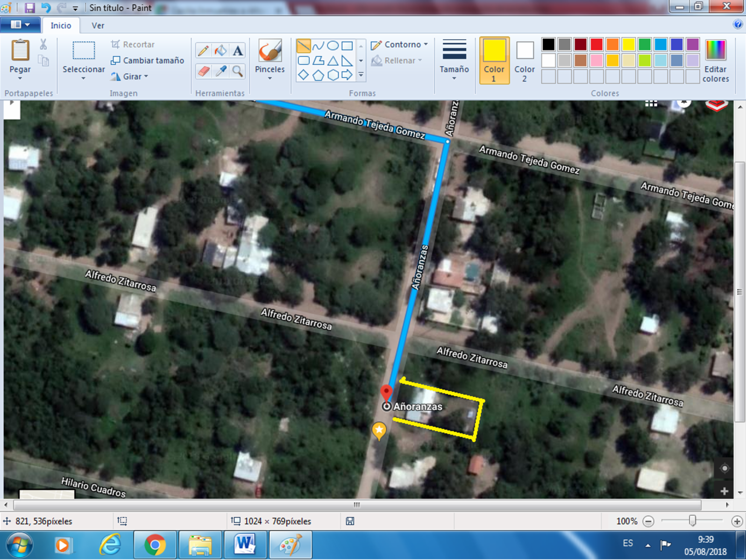Select Color 1 swatch button
This screenshot has height=560, width=746.
coord(494,61)
